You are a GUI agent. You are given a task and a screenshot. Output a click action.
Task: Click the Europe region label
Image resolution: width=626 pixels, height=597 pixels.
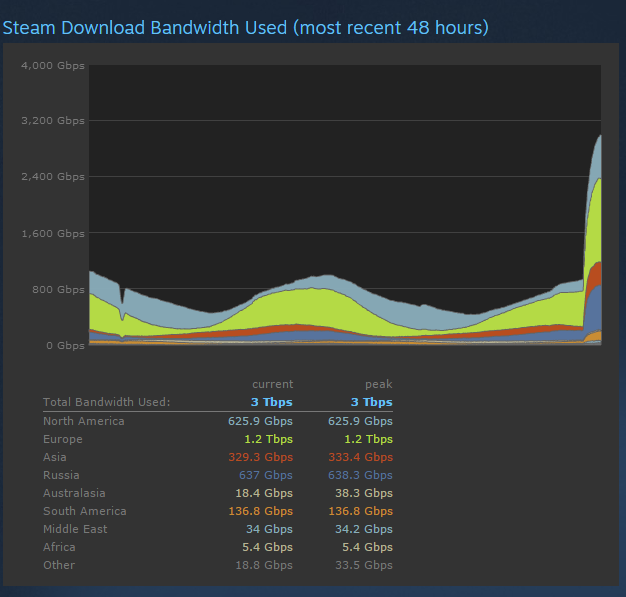tap(63, 439)
